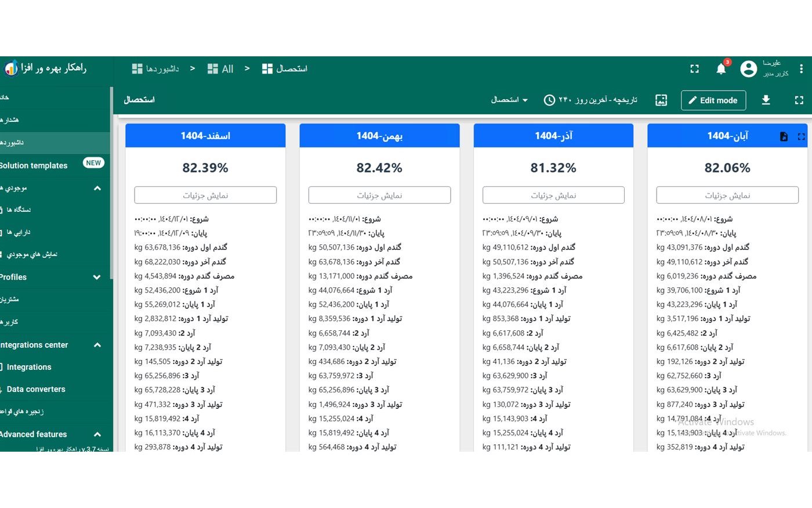Click نمایش جزئیات on the بهمن-1404 card
Viewport: 812px width, 508px height.
pyautogui.click(x=379, y=195)
